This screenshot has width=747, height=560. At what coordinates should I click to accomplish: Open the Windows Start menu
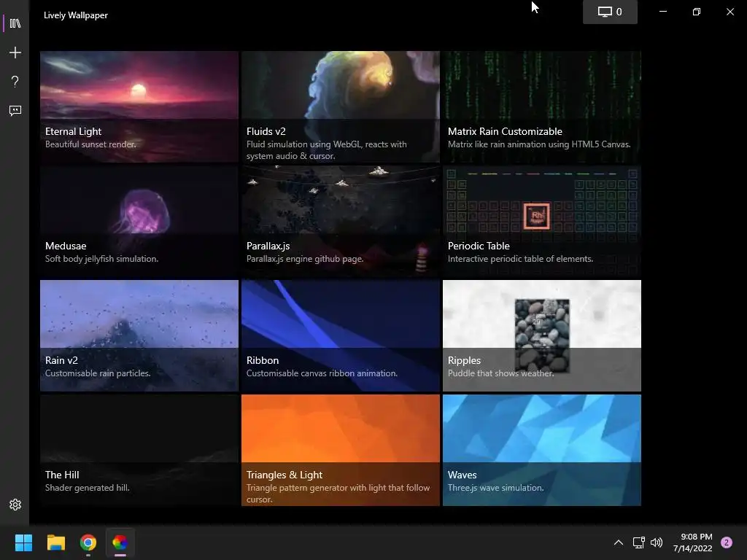pyautogui.click(x=23, y=542)
